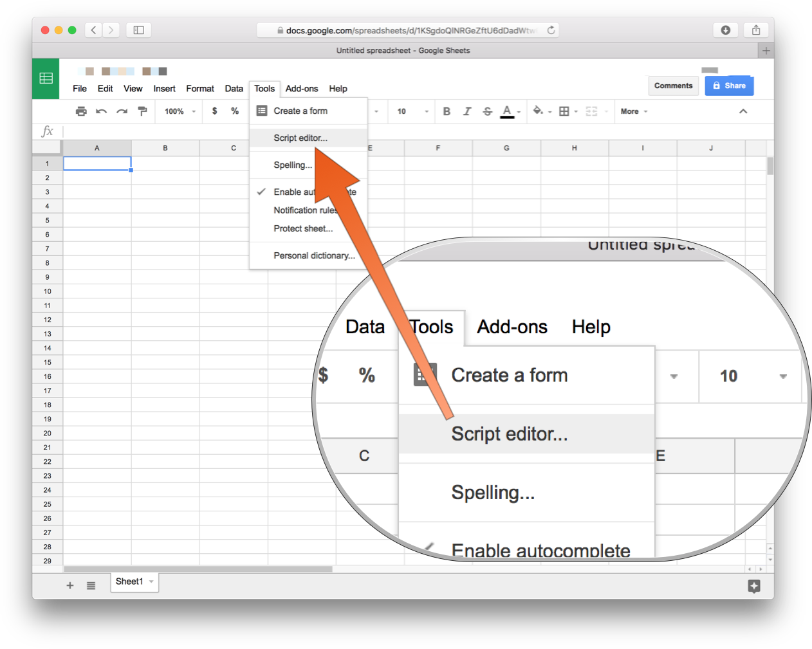Open the All sheets list icon
The height and width of the screenshot is (649, 812).
click(91, 585)
